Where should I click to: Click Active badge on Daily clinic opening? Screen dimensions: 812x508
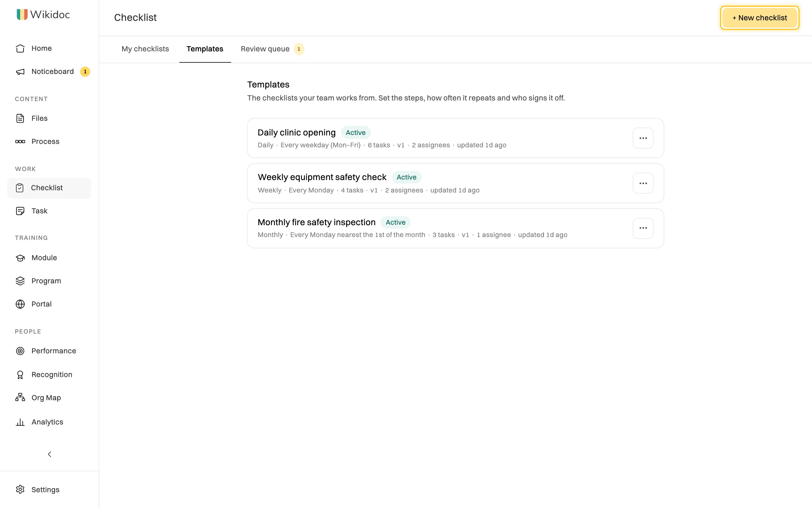[x=356, y=133]
